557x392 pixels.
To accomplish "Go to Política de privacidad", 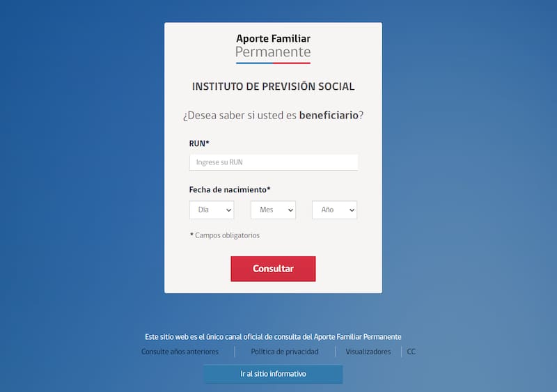I will pos(285,352).
